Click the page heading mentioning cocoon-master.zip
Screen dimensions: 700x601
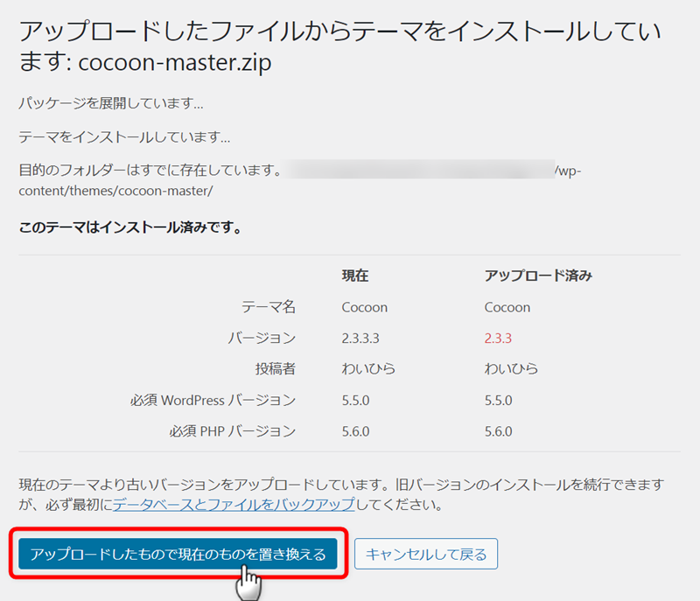click(x=339, y=46)
